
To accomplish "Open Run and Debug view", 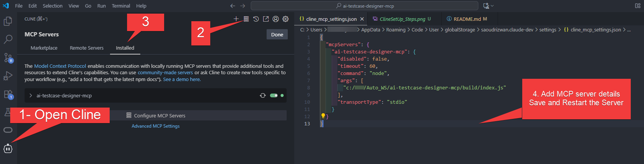I will pyautogui.click(x=8, y=76).
